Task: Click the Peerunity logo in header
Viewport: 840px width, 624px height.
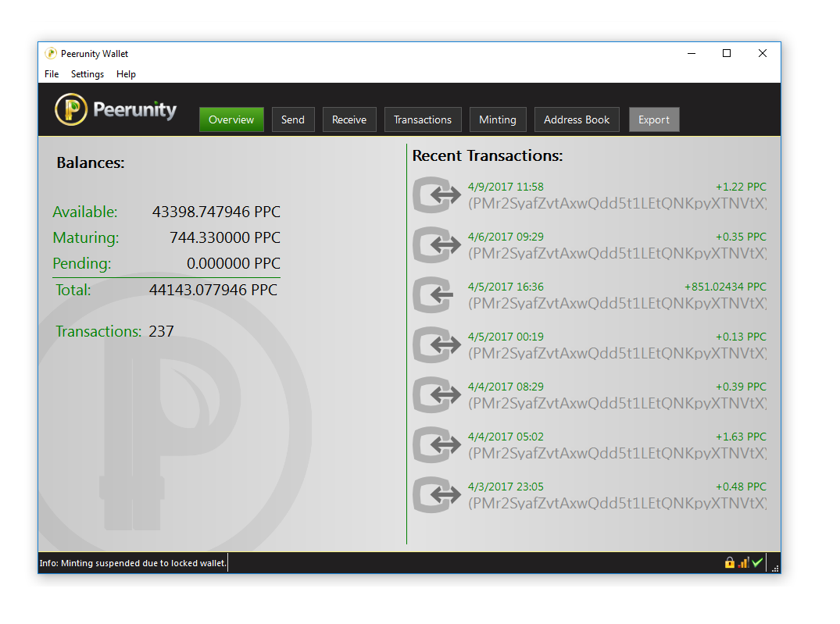Action: [116, 110]
